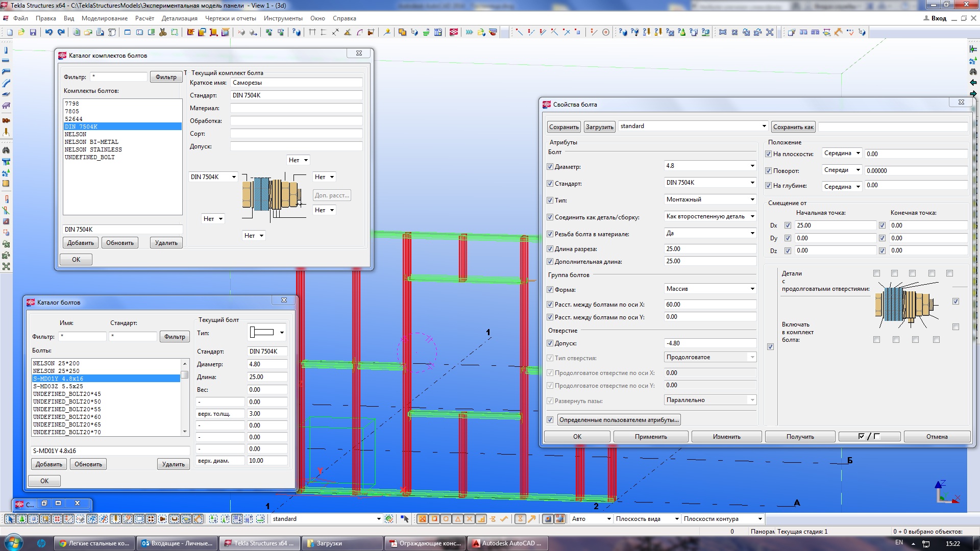Click the Применить button
The width and height of the screenshot is (980, 551).
(x=651, y=437)
